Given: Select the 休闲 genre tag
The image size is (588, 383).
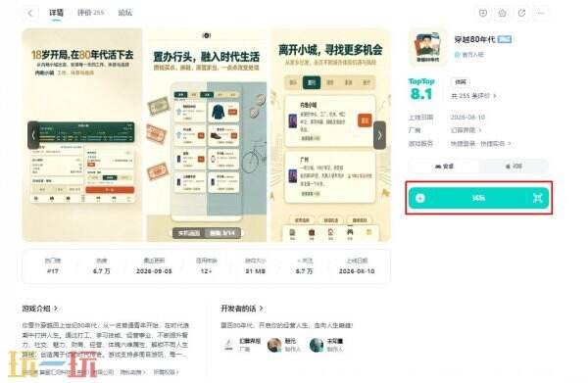Looking at the screenshot, I should point(461,81).
